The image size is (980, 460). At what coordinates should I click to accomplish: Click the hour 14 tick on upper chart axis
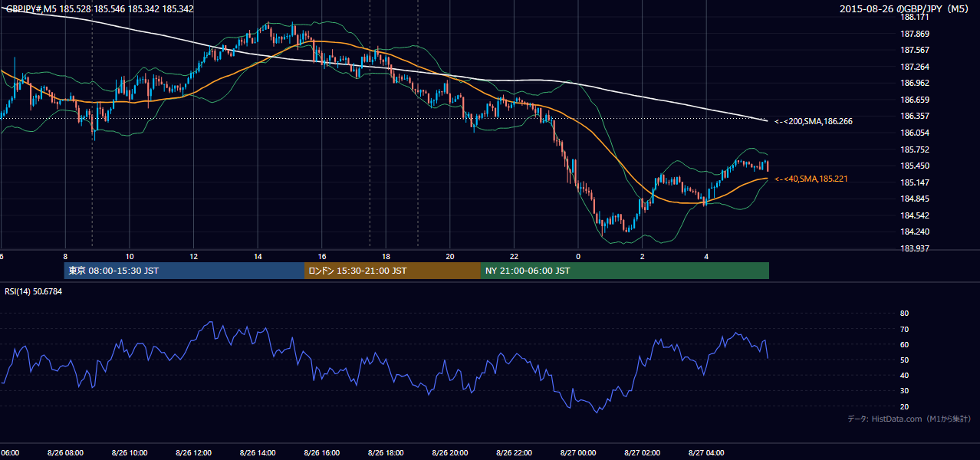click(258, 256)
